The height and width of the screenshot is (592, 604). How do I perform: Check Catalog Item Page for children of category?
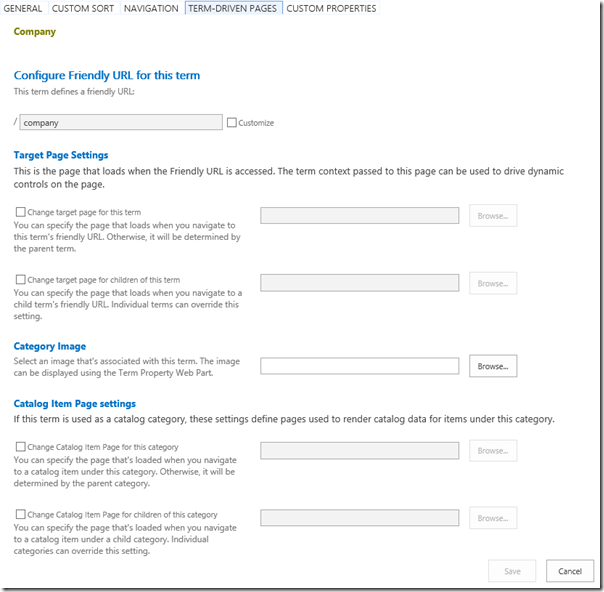click(x=21, y=515)
